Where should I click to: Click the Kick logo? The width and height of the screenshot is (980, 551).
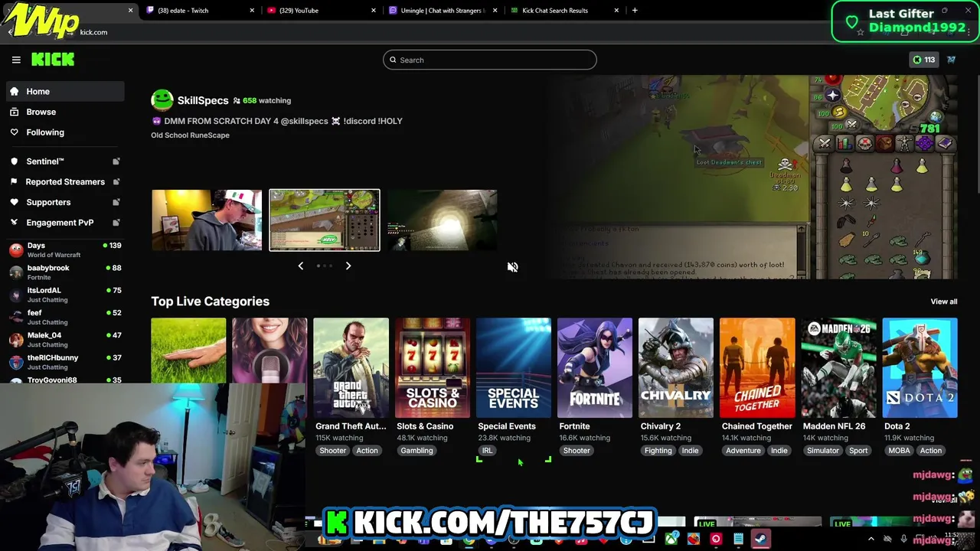pos(53,60)
